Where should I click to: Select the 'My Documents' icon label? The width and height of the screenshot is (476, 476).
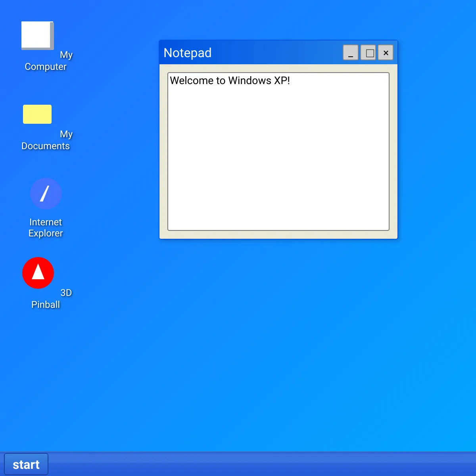tap(47, 140)
